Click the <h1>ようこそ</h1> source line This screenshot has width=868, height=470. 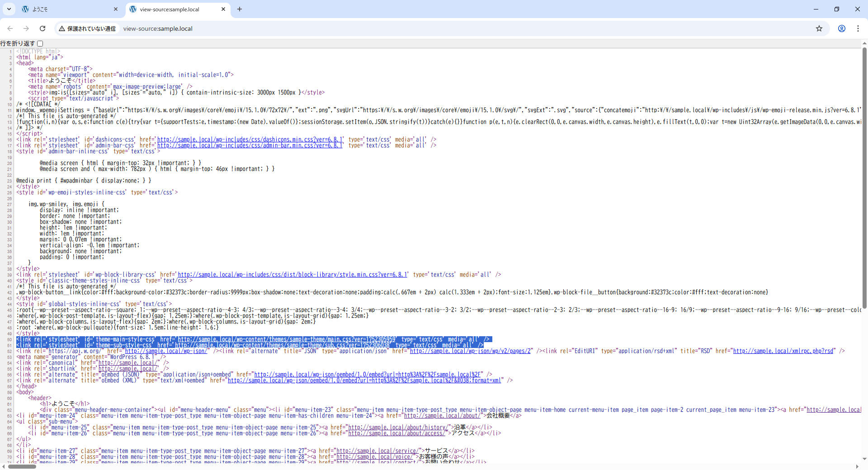[x=65, y=404]
